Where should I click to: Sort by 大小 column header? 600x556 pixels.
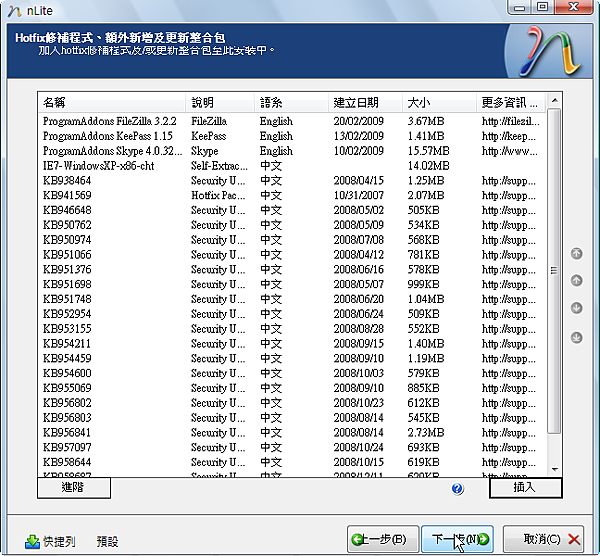pyautogui.click(x=439, y=103)
